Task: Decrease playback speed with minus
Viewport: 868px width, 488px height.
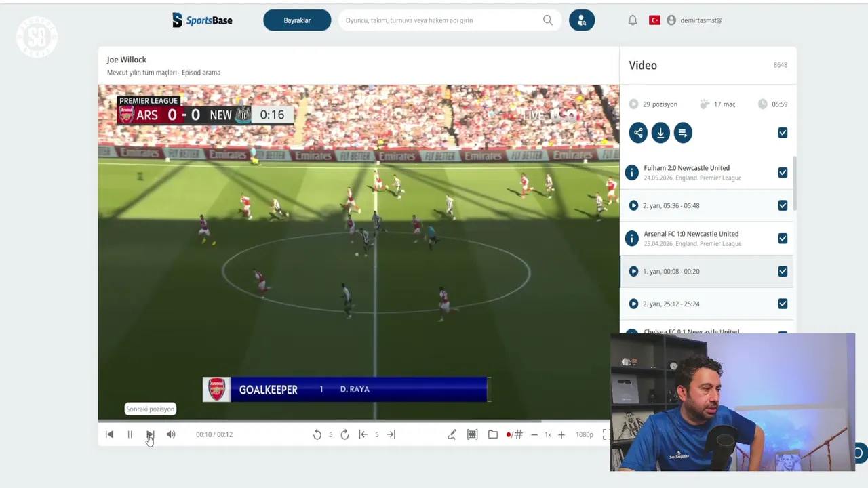Action: click(534, 434)
